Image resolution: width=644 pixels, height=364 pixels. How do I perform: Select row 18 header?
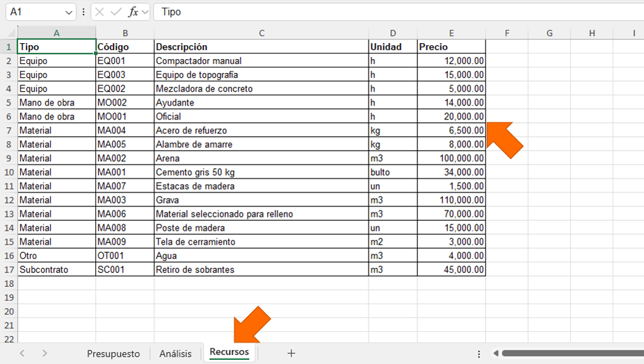point(8,283)
